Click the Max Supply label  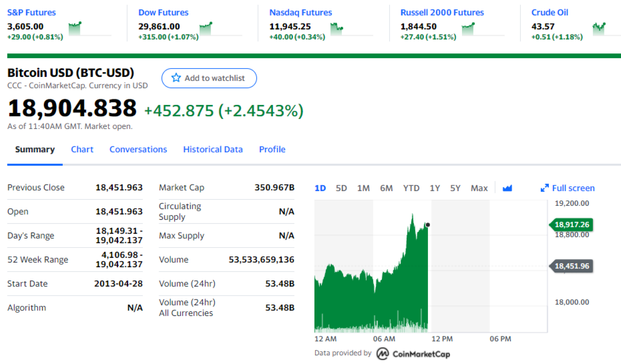[x=182, y=236]
